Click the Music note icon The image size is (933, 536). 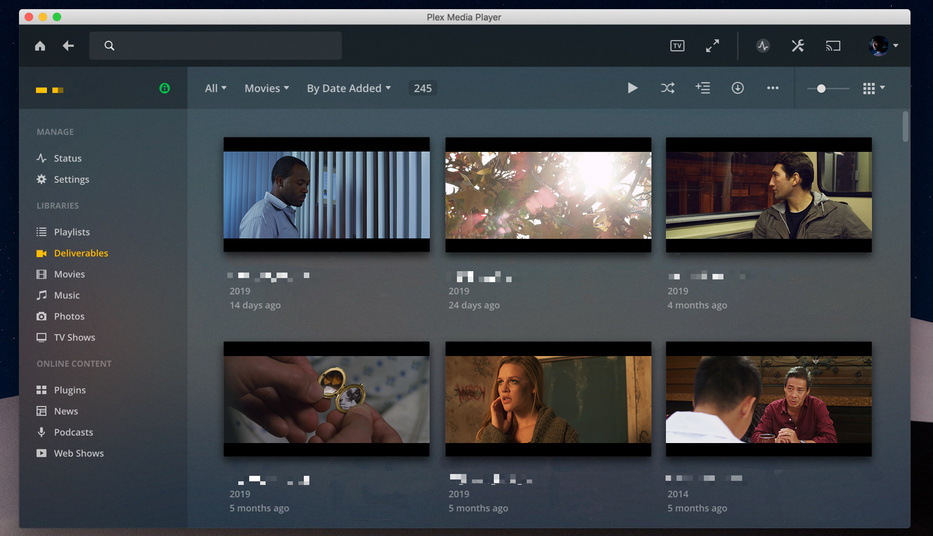41,295
